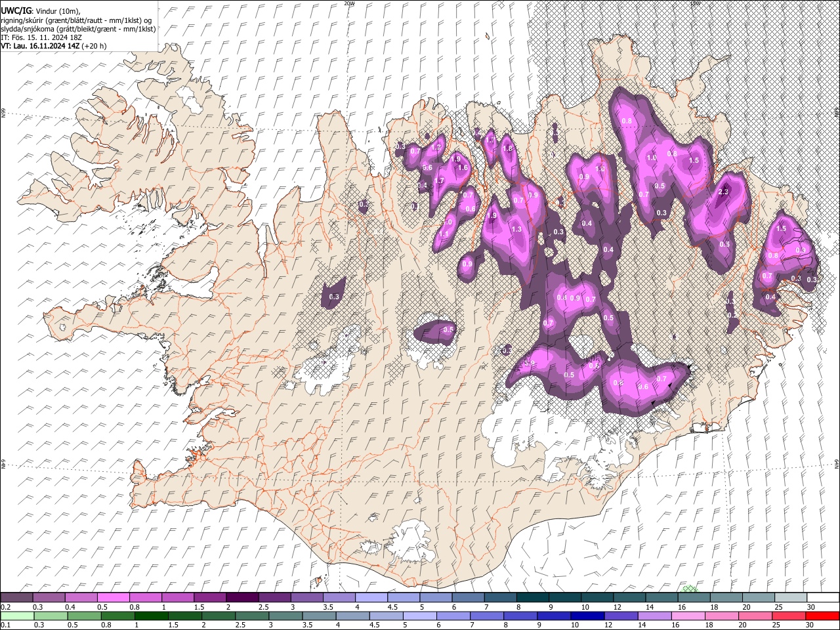
Task: Click the 1.3 precipitation value on the map
Action: coord(516,229)
